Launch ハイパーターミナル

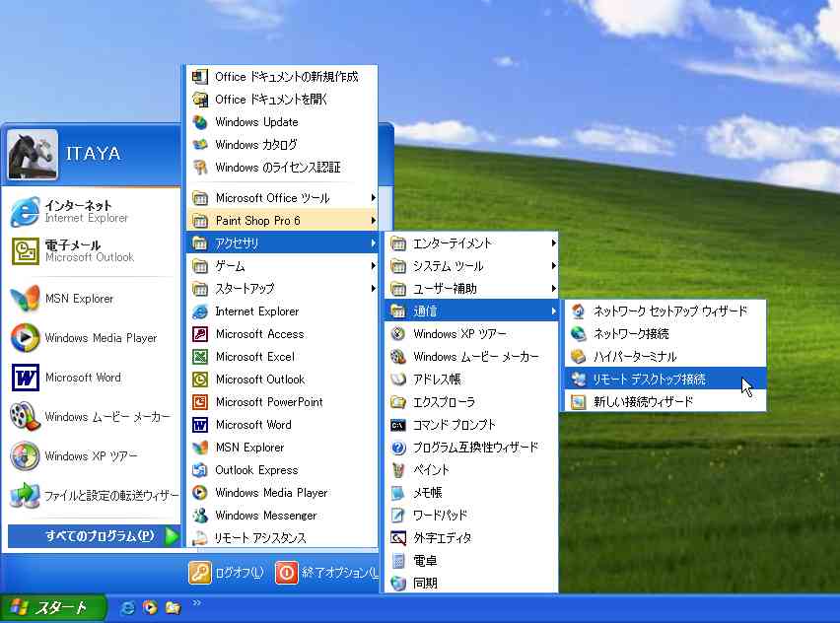(x=665, y=356)
